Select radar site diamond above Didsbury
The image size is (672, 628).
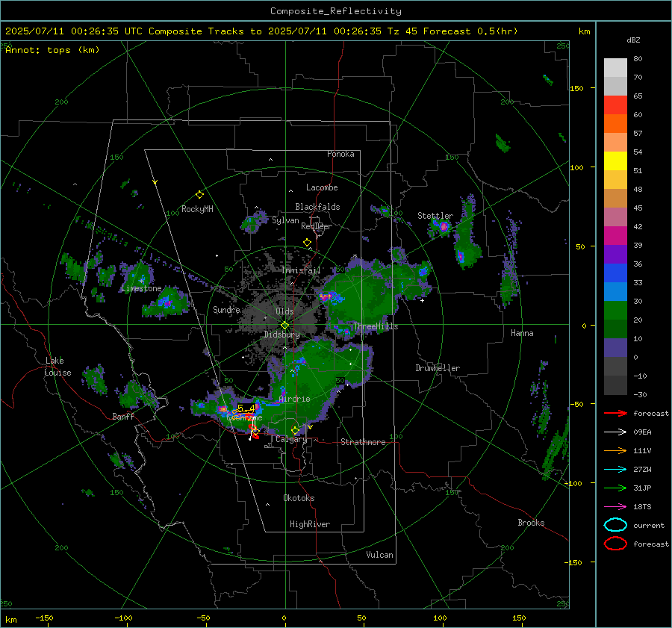284,326
